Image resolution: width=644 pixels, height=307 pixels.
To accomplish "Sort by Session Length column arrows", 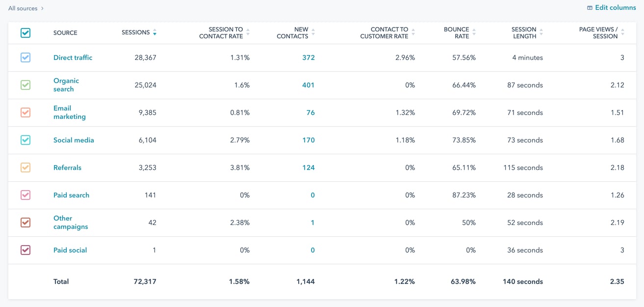I will [x=541, y=31].
